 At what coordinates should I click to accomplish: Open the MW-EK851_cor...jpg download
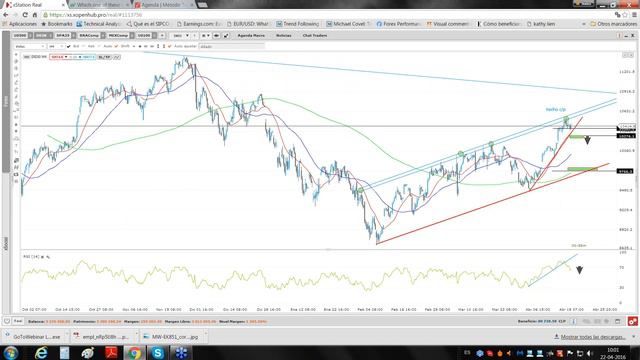[175, 337]
